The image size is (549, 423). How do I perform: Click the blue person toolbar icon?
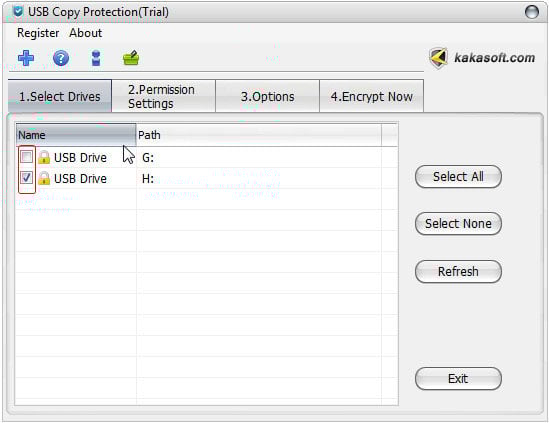pos(96,58)
